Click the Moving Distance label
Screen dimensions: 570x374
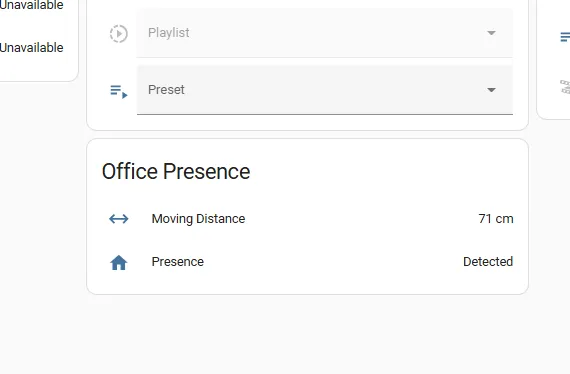click(198, 219)
